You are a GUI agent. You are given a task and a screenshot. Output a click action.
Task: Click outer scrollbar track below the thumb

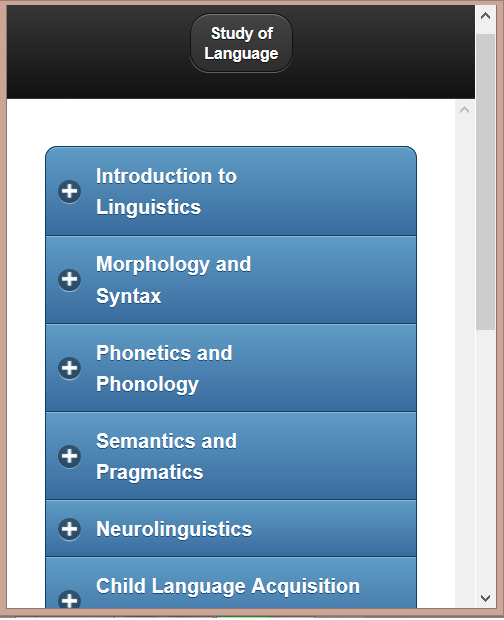pyautogui.click(x=485, y=459)
